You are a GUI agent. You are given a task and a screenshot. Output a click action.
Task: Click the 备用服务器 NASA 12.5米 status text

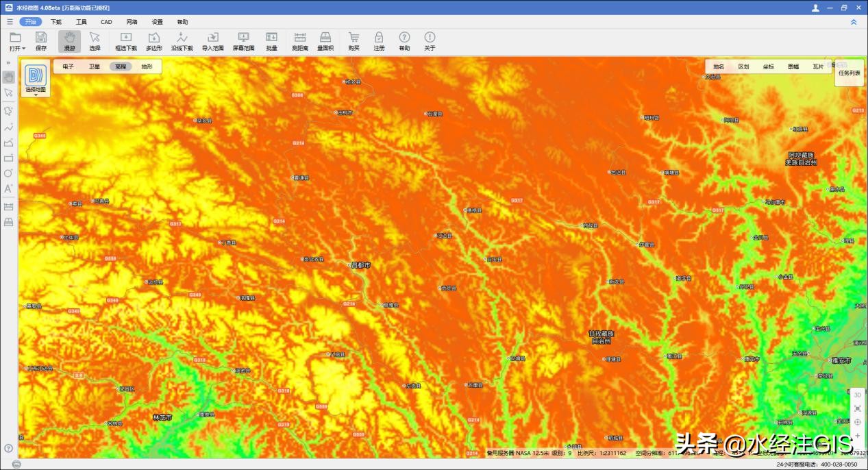click(518, 453)
